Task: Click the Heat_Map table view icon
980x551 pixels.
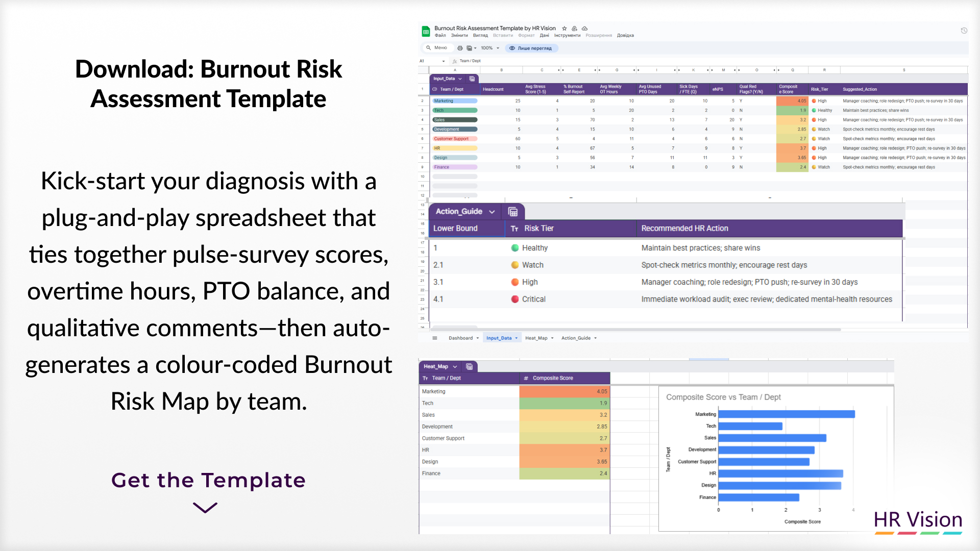Action: pyautogui.click(x=470, y=366)
